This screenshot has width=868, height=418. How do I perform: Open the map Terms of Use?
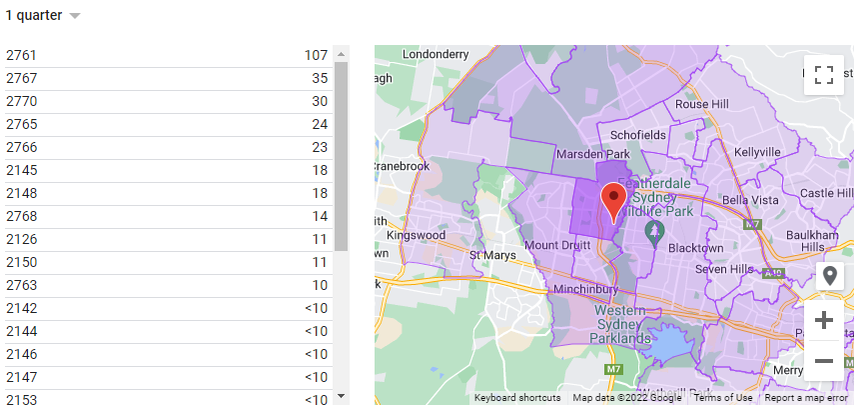pos(723,398)
